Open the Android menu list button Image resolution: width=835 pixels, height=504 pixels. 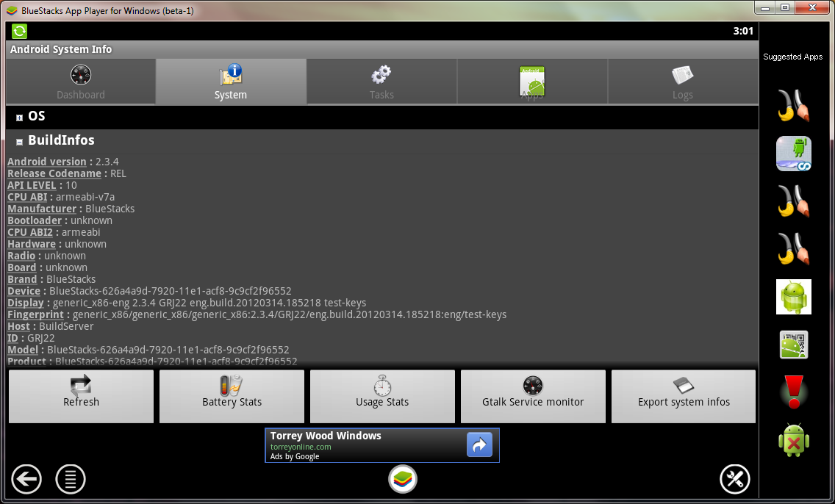pos(71,480)
